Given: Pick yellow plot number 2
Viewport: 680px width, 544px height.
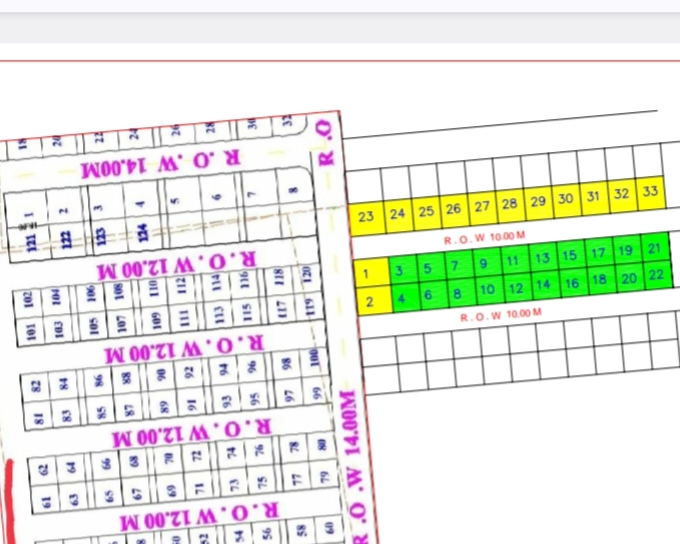Looking at the screenshot, I should point(370,300).
